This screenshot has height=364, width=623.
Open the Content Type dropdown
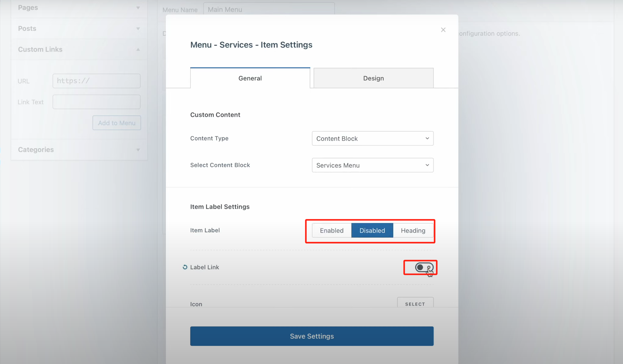coord(373,139)
